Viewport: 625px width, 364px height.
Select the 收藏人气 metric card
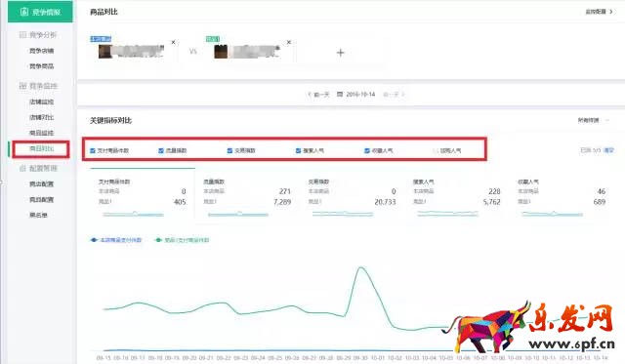click(562, 194)
